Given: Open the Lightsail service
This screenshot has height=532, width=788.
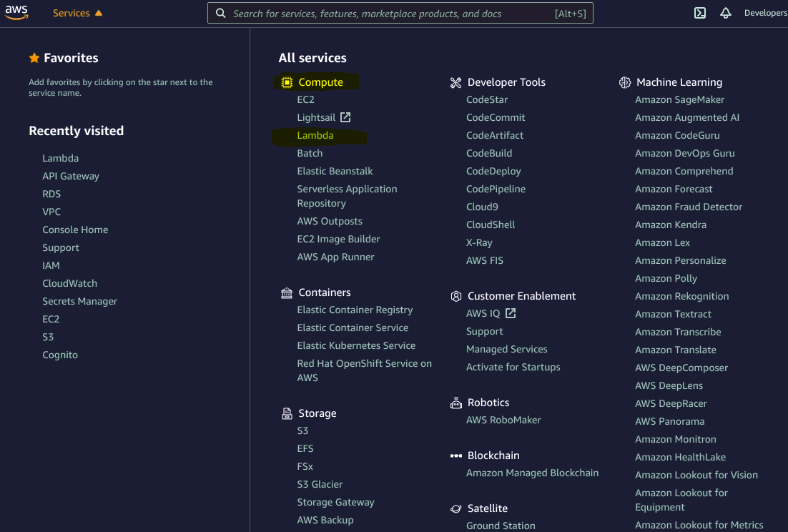Looking at the screenshot, I should click(315, 117).
